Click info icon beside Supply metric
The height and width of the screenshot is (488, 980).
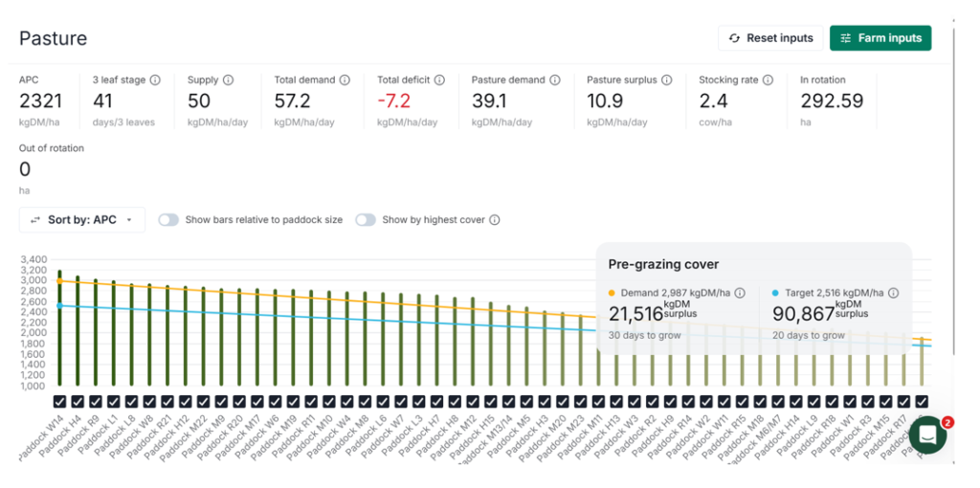[x=228, y=80]
